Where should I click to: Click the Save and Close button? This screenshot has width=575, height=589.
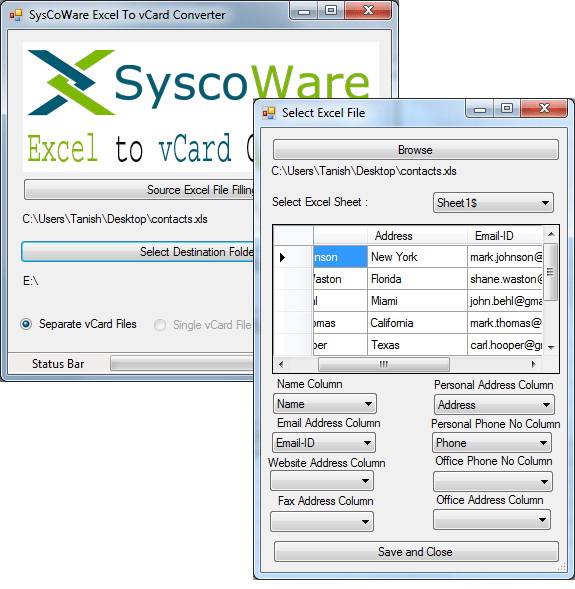point(416,552)
